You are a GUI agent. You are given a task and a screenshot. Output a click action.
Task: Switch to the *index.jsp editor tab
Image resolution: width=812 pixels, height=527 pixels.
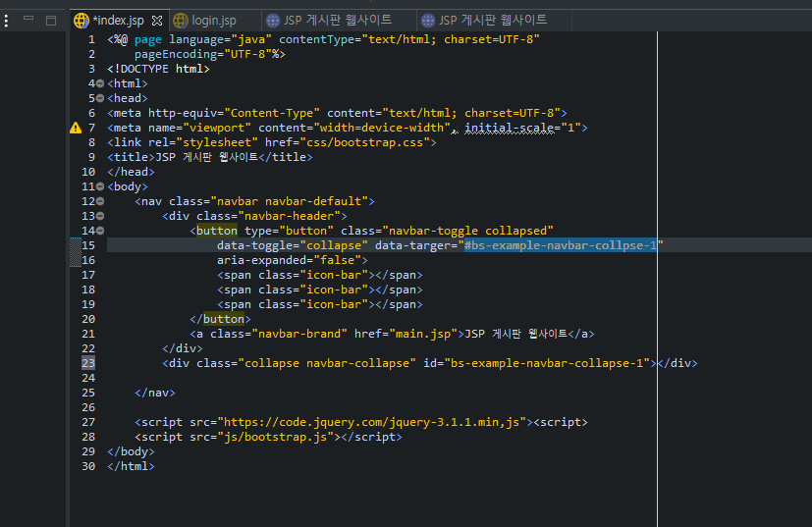tap(118, 21)
